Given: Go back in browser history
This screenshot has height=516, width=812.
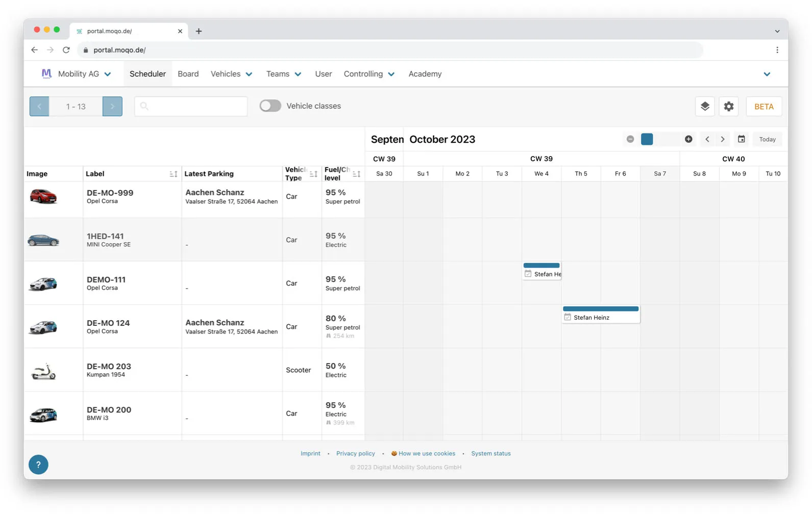Looking at the screenshot, I should point(34,50).
